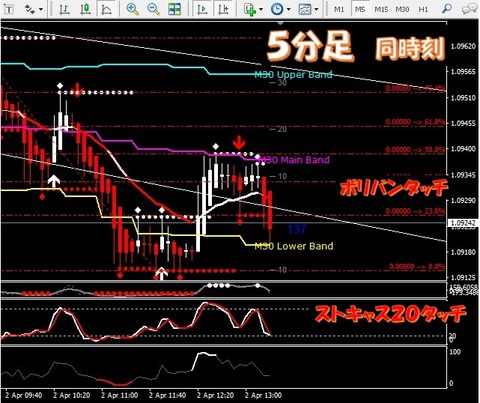Image resolution: width=480 pixels, height=403 pixels.
Task: Click price scale value 1.09400
Action: tap(463, 149)
